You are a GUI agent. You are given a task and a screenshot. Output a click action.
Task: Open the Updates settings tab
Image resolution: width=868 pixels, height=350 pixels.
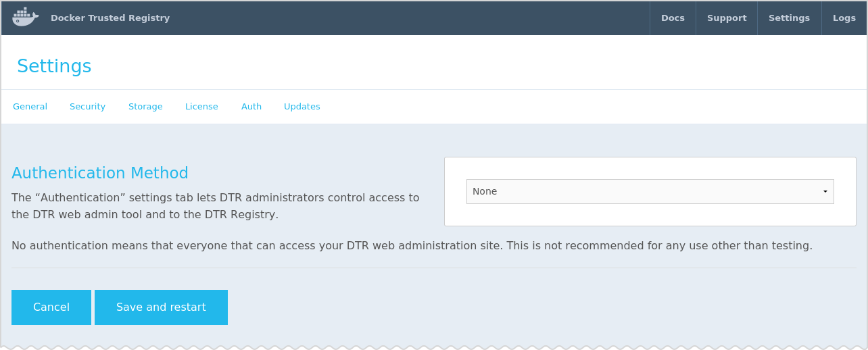point(302,107)
